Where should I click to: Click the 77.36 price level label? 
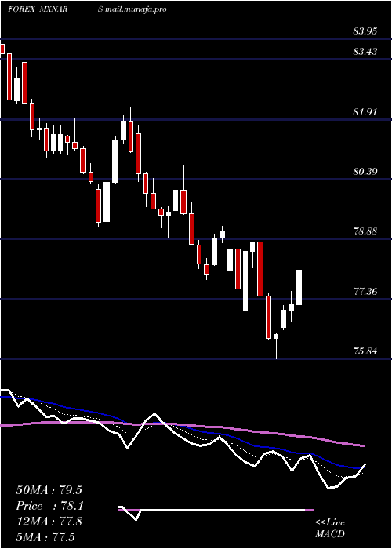pyautogui.click(x=365, y=291)
